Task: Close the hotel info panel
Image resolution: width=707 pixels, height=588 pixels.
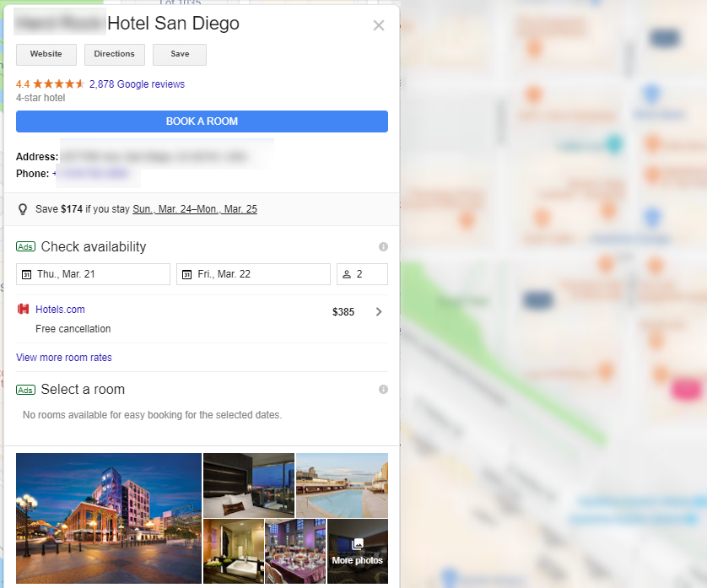Action: point(379,25)
